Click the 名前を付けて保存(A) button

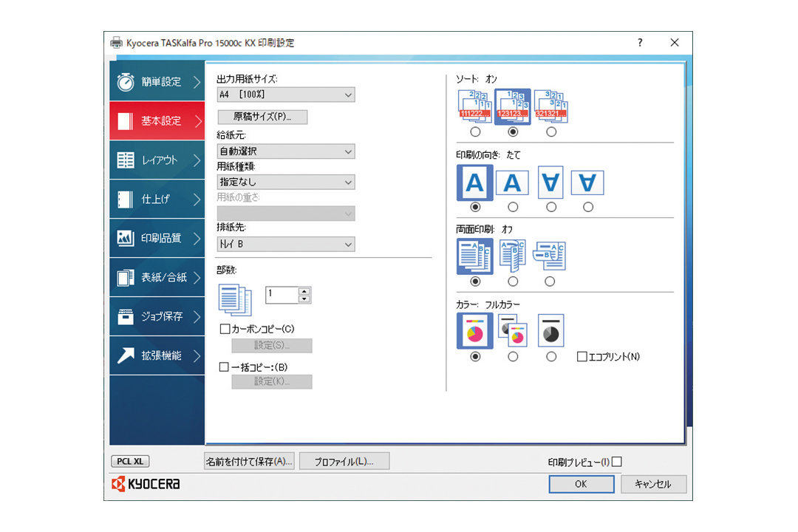pyautogui.click(x=250, y=461)
